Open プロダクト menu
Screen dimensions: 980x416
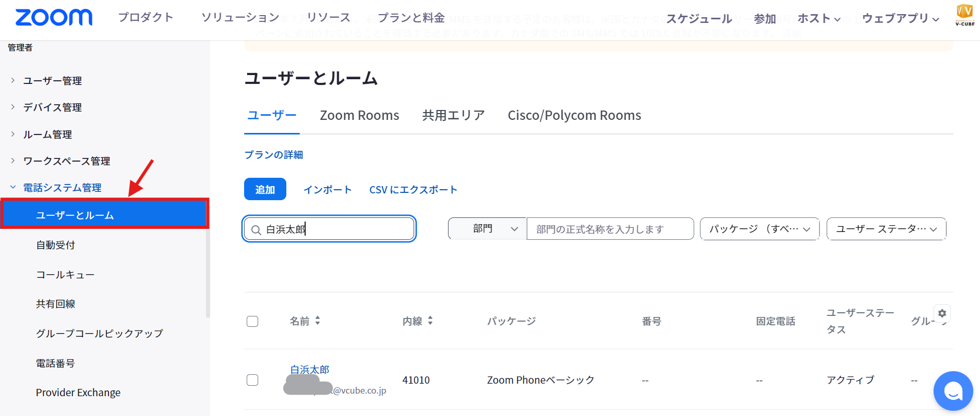click(x=146, y=17)
